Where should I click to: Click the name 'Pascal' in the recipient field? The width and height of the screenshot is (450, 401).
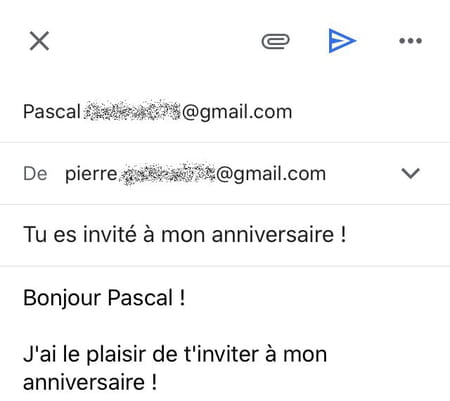tap(52, 112)
